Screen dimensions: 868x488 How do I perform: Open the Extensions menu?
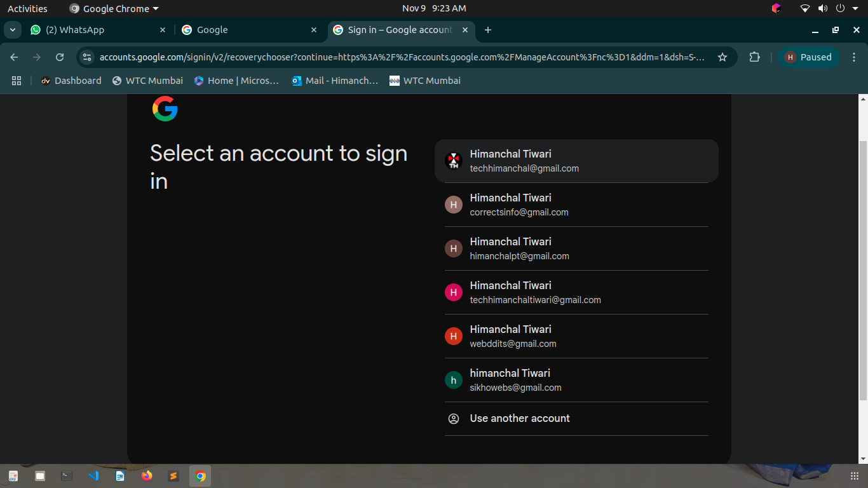click(x=754, y=57)
